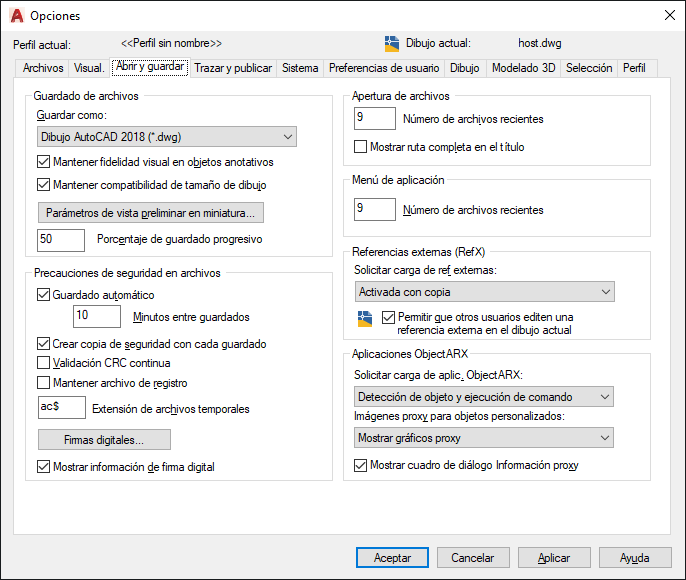Open the Trazar y publicar tab

(x=233, y=68)
